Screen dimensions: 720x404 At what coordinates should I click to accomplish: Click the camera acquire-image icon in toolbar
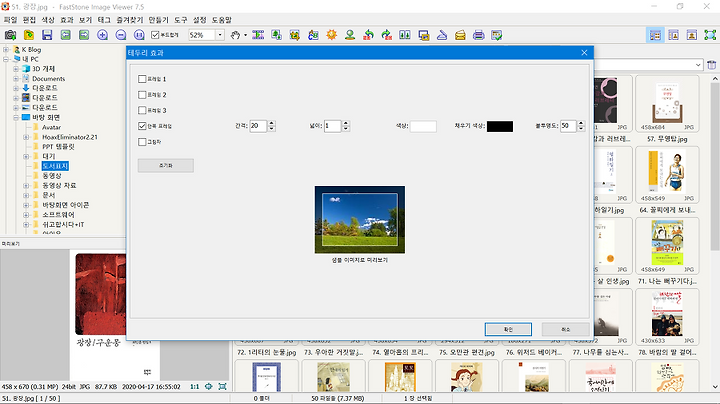tap(10, 35)
